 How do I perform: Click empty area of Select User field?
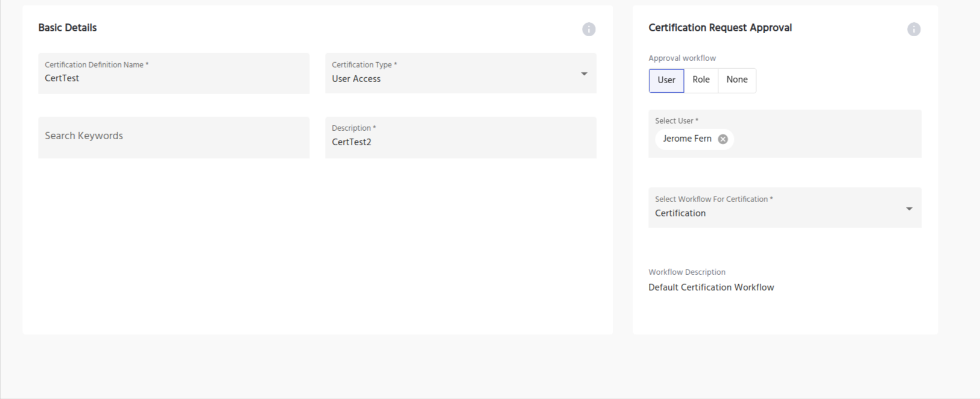point(832,139)
